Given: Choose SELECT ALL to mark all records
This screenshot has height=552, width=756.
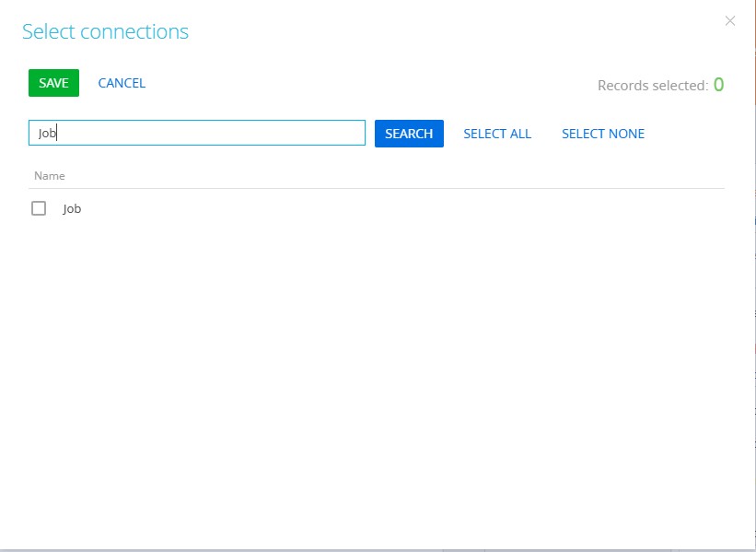Looking at the screenshot, I should point(497,134).
